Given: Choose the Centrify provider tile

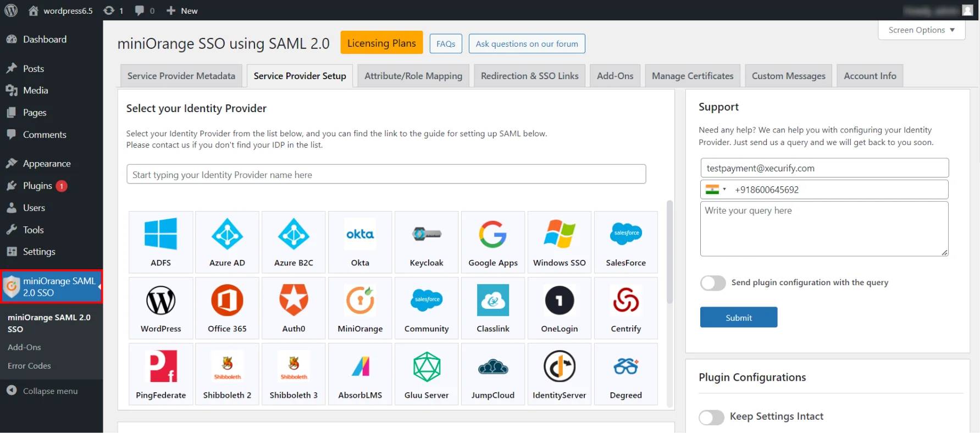Looking at the screenshot, I should click(x=626, y=308).
